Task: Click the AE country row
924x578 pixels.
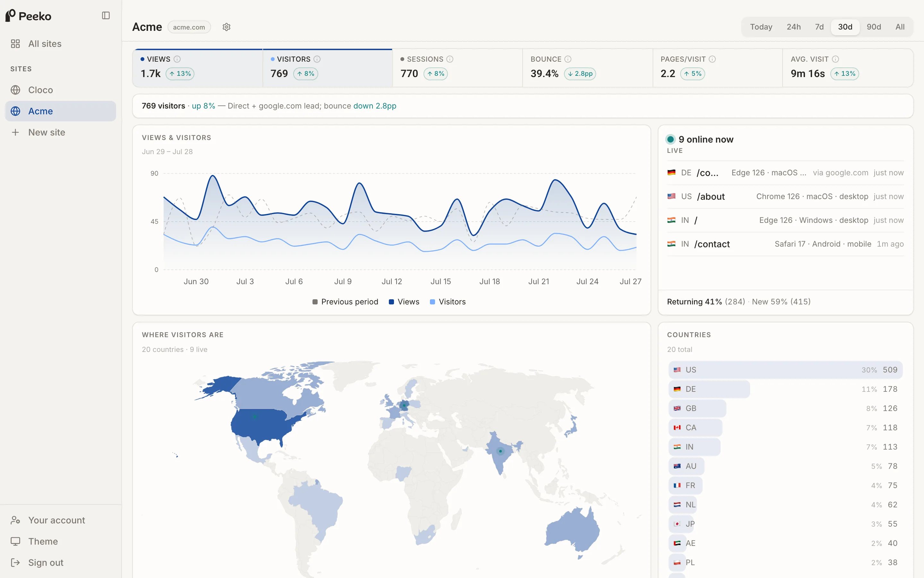Action: coord(785,543)
